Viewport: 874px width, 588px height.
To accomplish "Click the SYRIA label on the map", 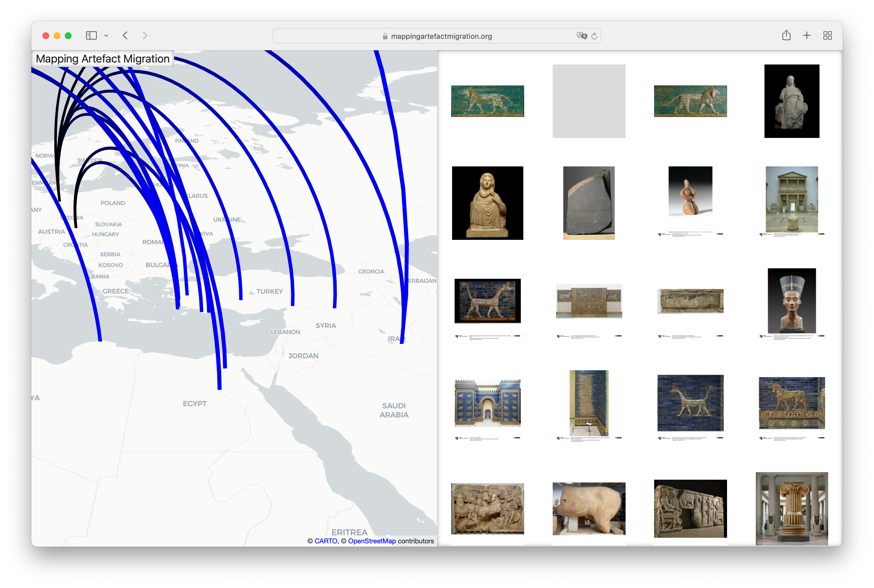I will point(326,326).
